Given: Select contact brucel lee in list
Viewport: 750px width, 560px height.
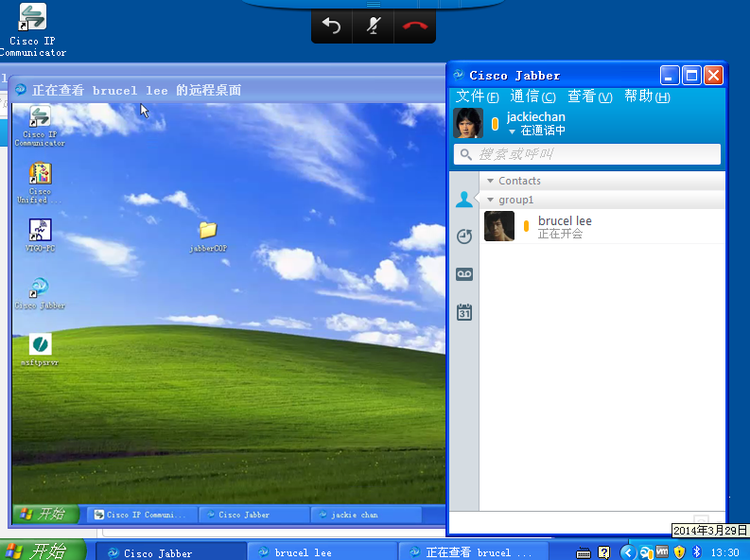Looking at the screenshot, I should point(602,226).
